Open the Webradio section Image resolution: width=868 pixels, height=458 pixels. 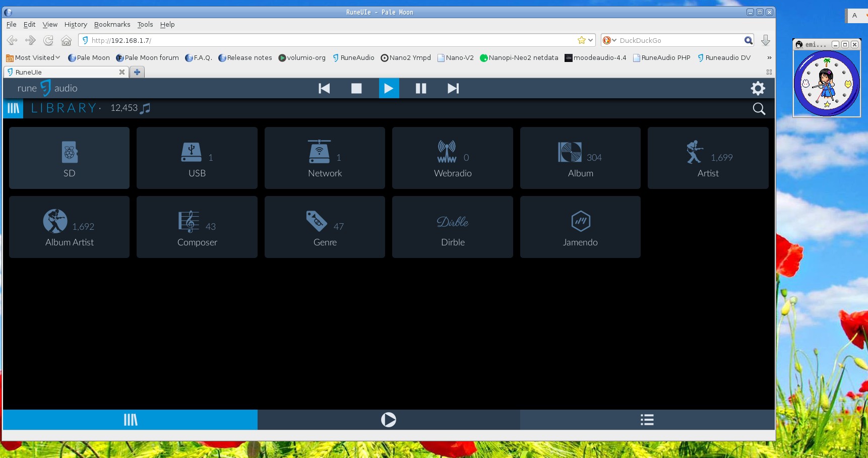point(452,158)
